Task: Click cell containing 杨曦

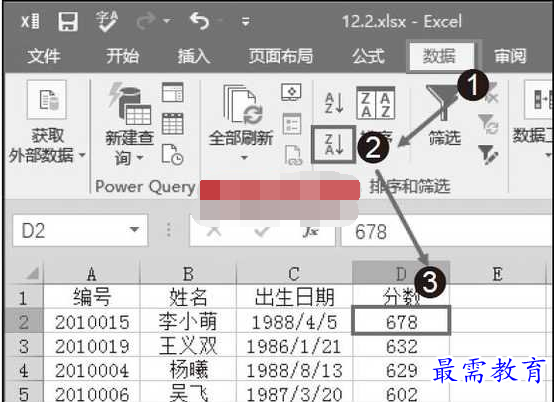Action: tap(188, 370)
